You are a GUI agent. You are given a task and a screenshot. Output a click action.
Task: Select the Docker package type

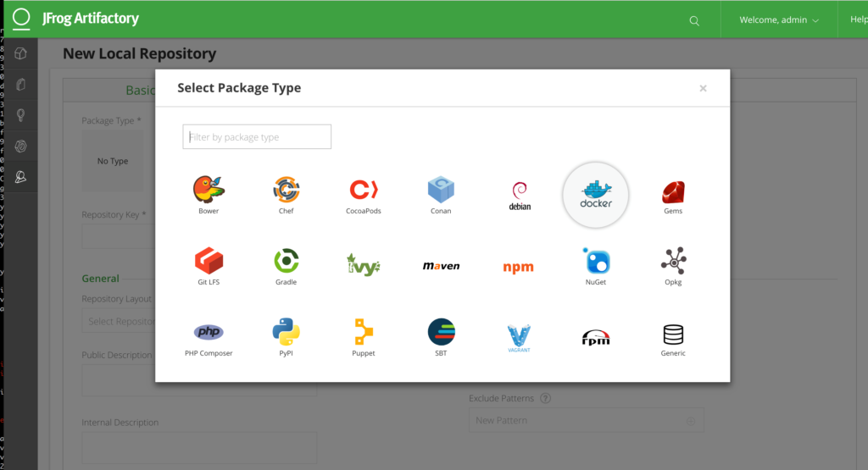click(x=596, y=196)
